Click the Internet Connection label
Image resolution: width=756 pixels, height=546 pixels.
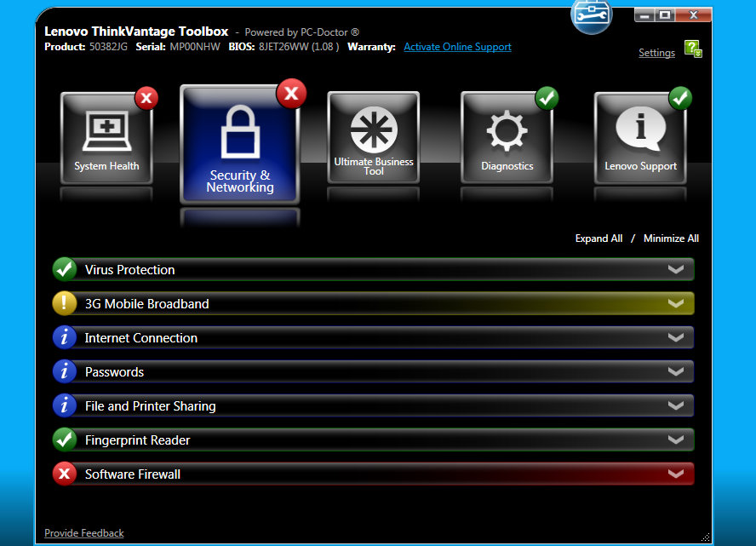click(140, 337)
